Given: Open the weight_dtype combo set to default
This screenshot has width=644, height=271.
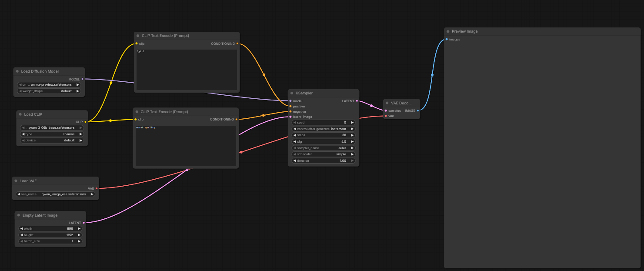Looking at the screenshot, I should click(x=49, y=91).
